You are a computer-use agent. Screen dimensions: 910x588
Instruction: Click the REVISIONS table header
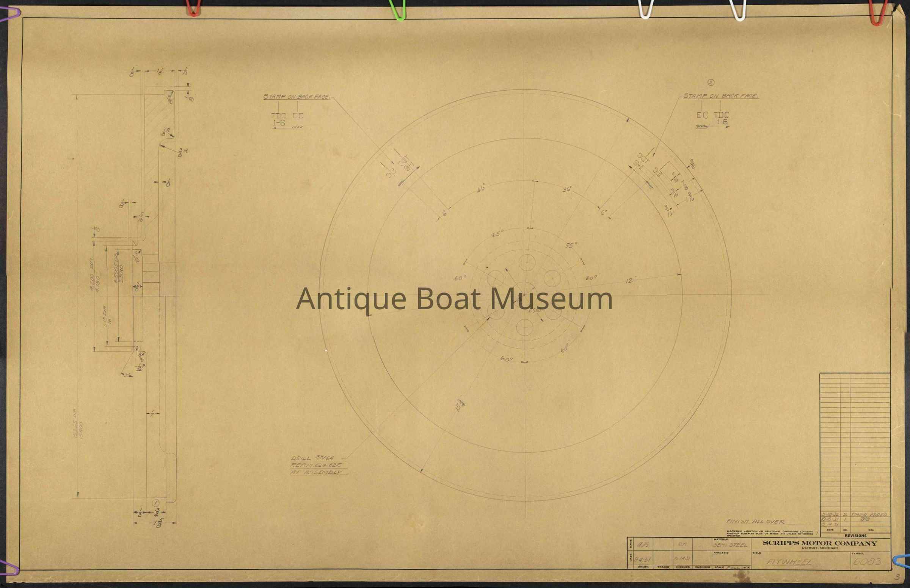point(856,536)
